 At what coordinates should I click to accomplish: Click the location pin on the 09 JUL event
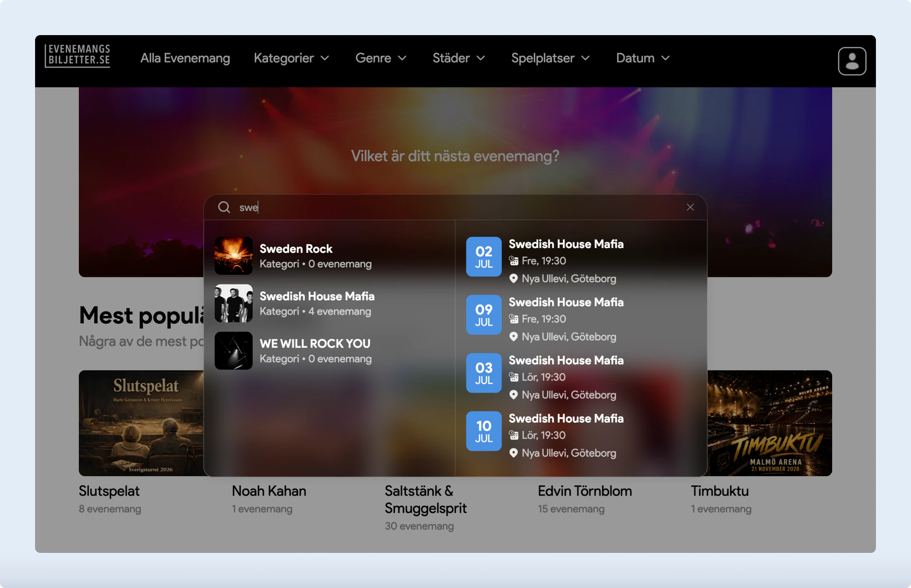(x=513, y=336)
